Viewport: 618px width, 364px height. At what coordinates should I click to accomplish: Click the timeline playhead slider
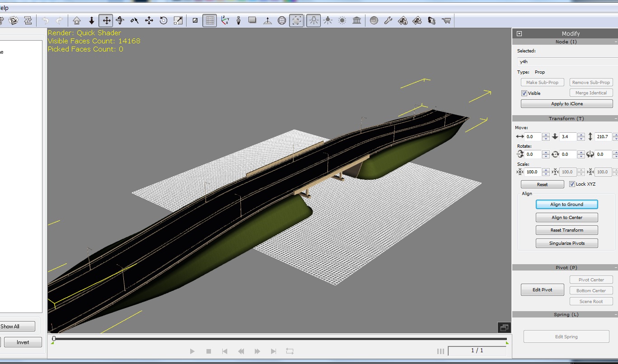(x=54, y=338)
